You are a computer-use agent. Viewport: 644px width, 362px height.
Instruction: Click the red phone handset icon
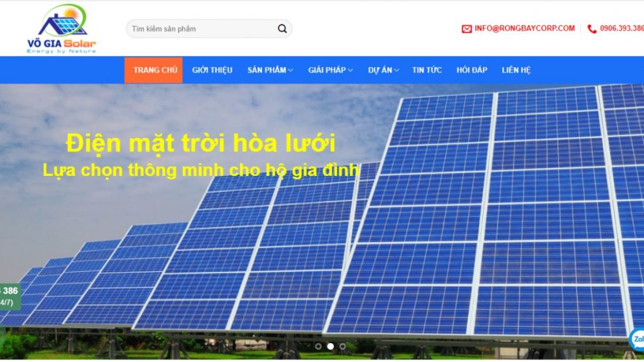tap(592, 29)
